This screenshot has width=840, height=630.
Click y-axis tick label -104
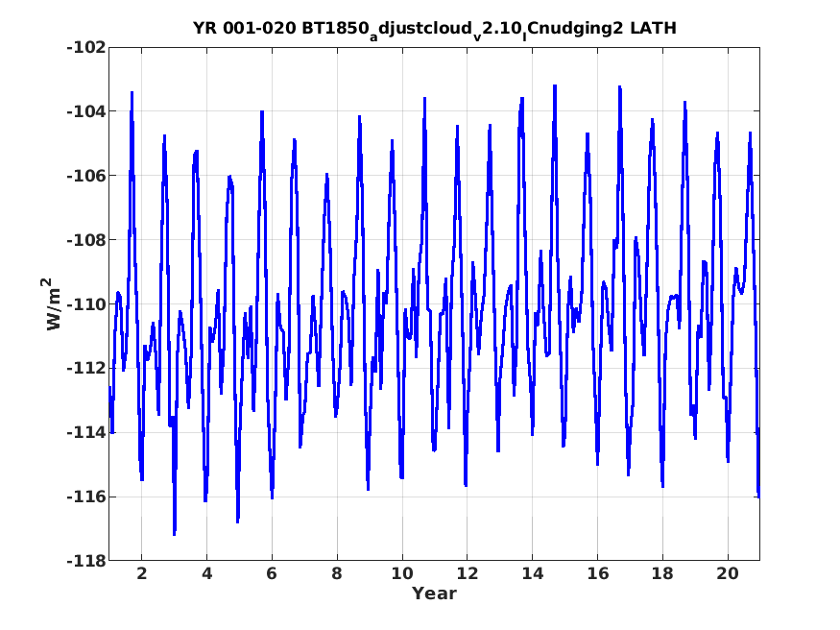(x=86, y=111)
